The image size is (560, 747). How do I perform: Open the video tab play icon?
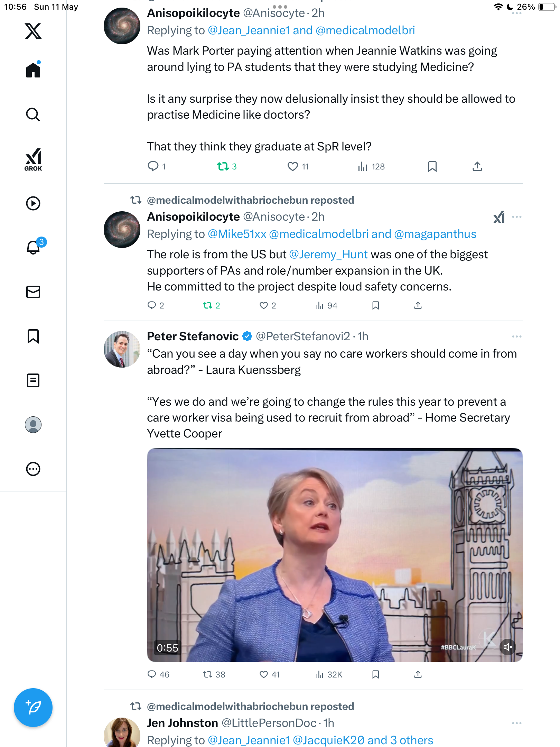[x=33, y=203]
